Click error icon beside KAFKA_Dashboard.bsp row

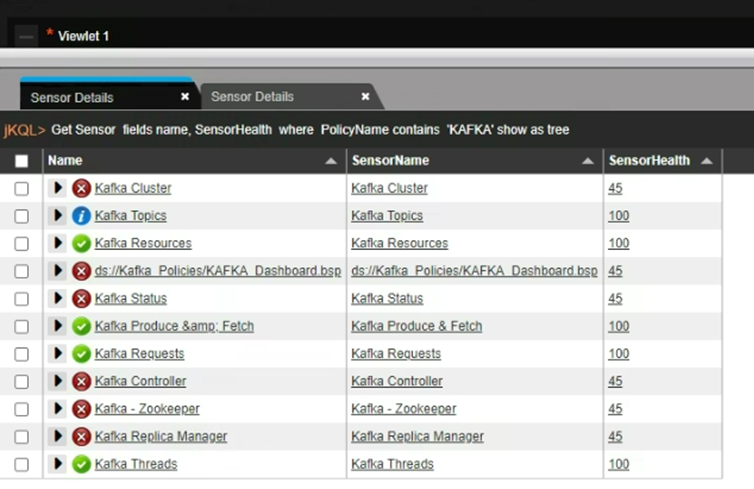click(x=81, y=271)
